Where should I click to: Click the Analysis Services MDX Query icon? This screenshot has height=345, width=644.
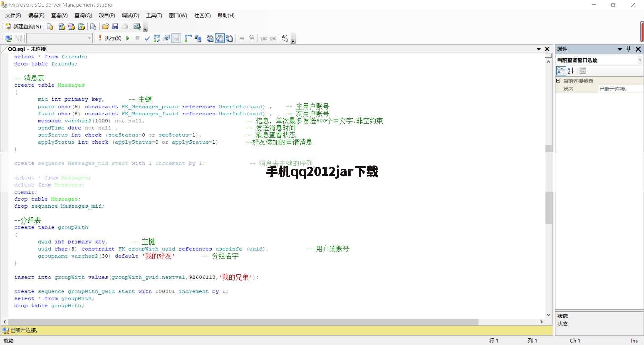point(62,27)
